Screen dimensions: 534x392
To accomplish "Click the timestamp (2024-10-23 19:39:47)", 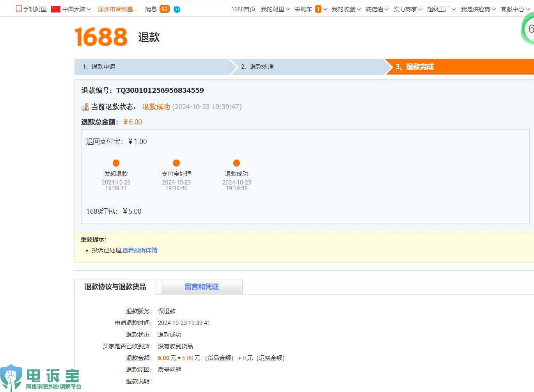I will [207, 107].
